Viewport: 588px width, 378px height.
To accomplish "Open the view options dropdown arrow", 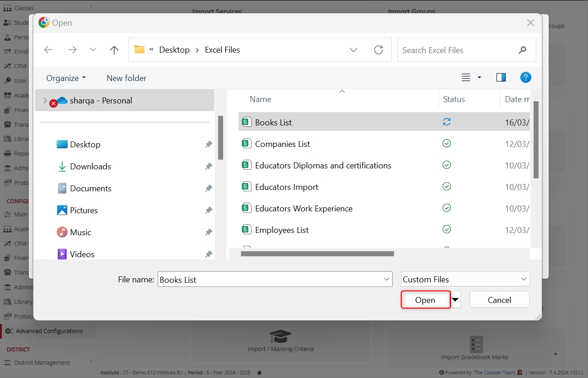I will 479,78.
